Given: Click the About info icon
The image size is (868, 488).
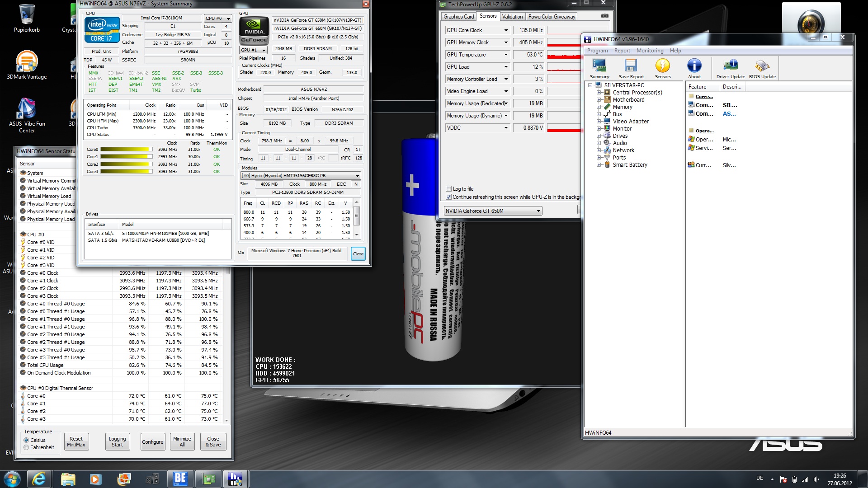Looking at the screenshot, I should click(x=694, y=66).
